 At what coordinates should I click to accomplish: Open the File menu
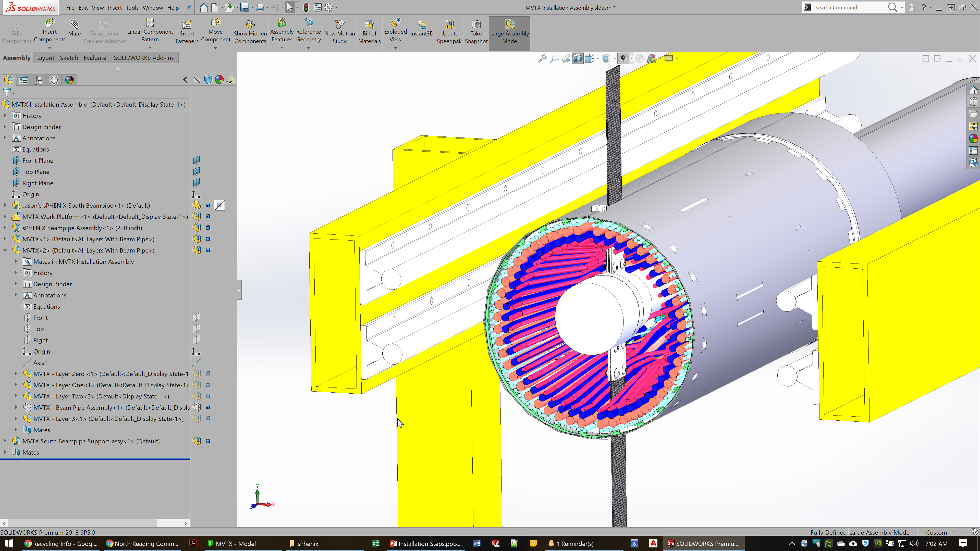click(70, 8)
